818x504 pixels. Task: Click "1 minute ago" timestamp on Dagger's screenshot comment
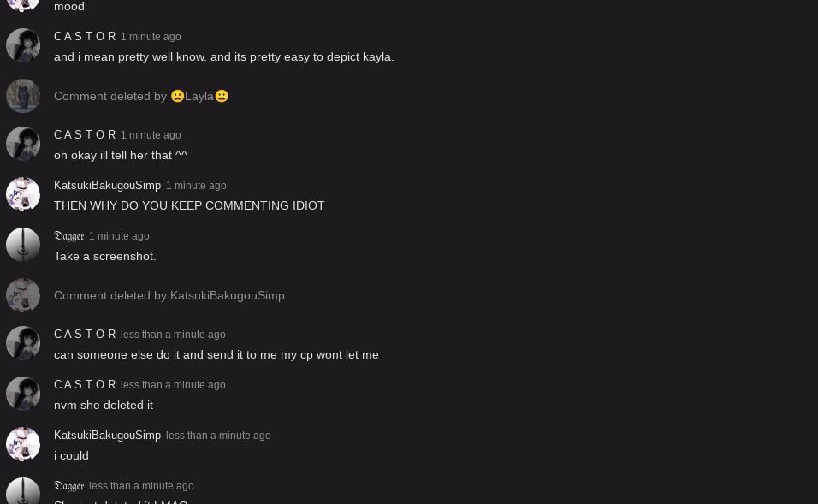tap(119, 236)
